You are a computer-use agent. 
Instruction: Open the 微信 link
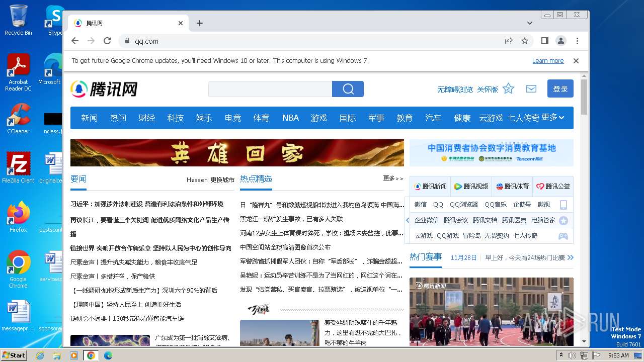click(x=420, y=205)
